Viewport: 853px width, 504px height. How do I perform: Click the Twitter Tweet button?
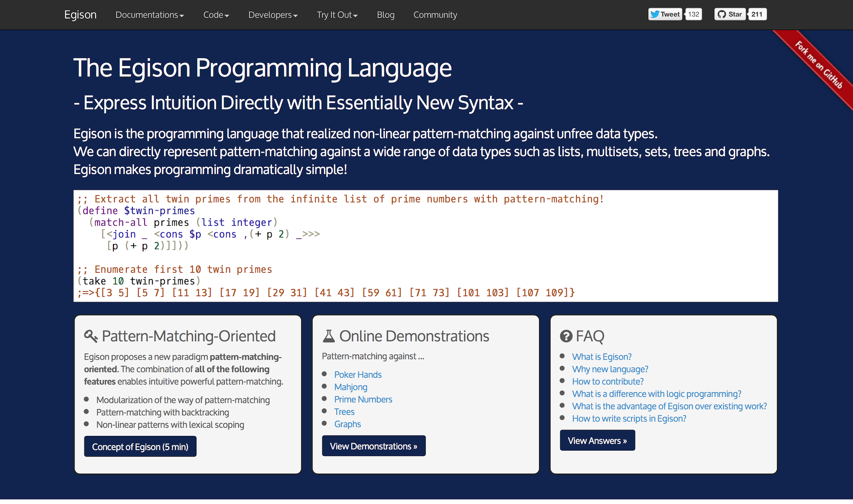(665, 14)
